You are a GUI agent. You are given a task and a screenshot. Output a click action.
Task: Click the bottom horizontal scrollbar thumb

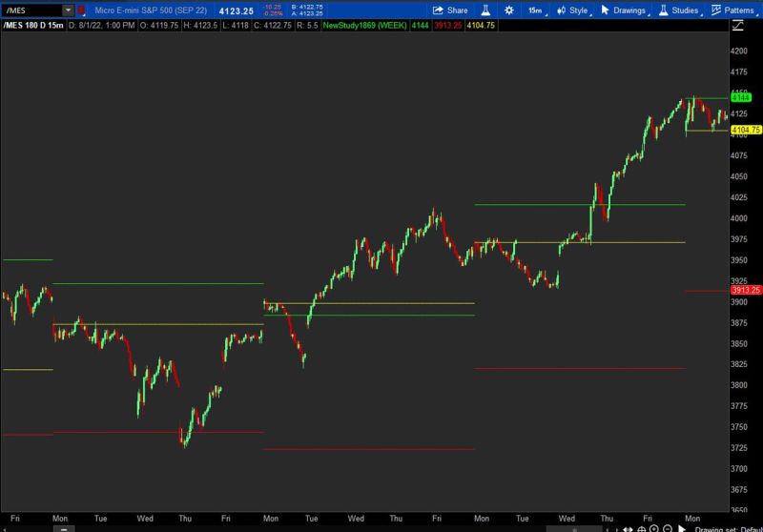[574, 529]
